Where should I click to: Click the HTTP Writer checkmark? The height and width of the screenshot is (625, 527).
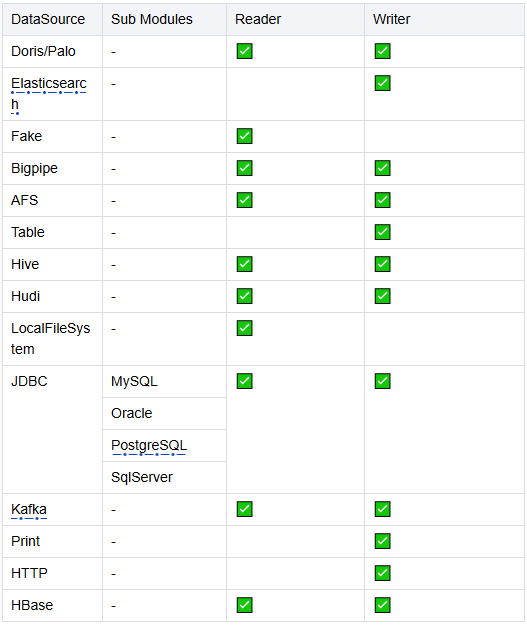click(382, 573)
